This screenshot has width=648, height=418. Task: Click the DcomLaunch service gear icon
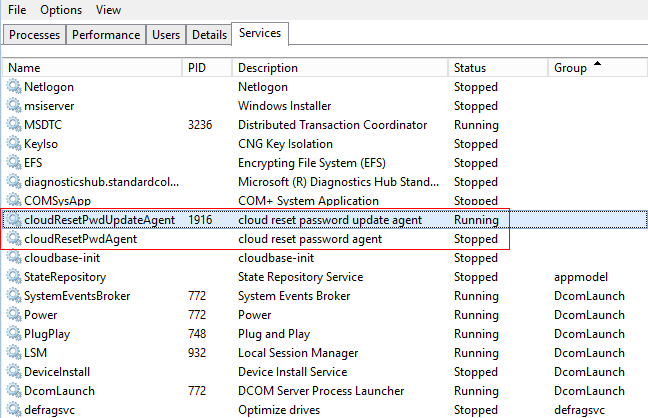point(14,391)
